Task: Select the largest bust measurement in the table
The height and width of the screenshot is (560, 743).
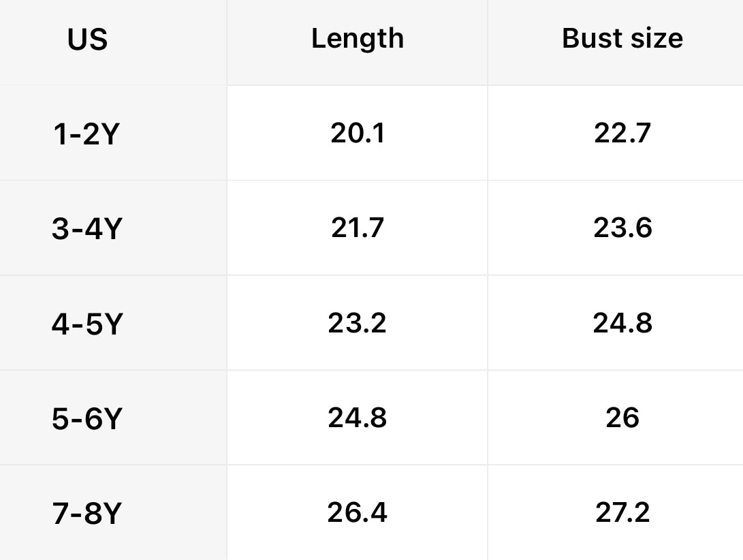Action: [x=622, y=512]
